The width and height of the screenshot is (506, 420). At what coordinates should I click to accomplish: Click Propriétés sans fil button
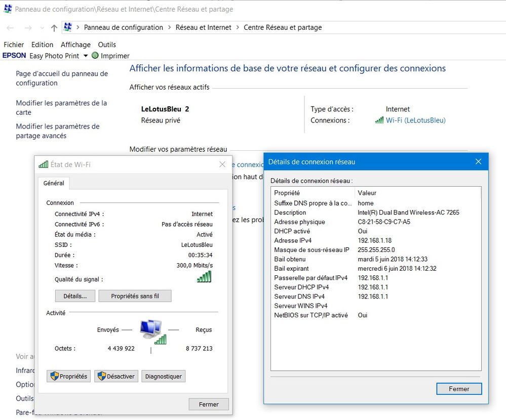pyautogui.click(x=135, y=296)
